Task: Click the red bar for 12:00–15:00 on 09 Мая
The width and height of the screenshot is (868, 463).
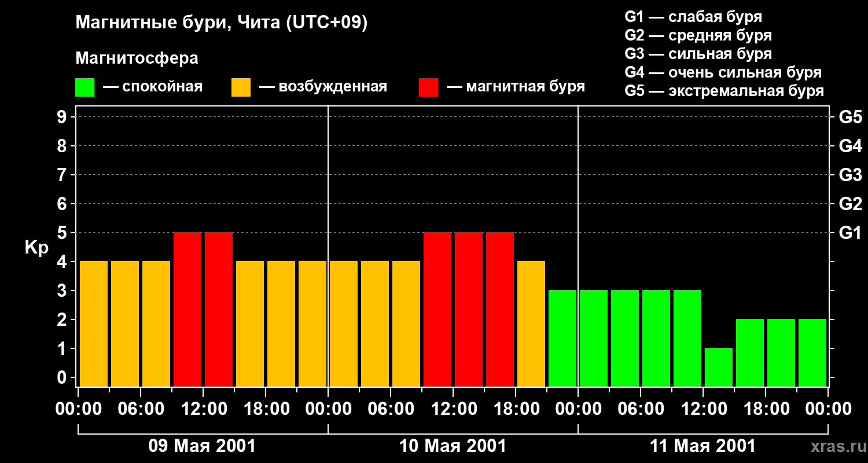Action: click(219, 309)
